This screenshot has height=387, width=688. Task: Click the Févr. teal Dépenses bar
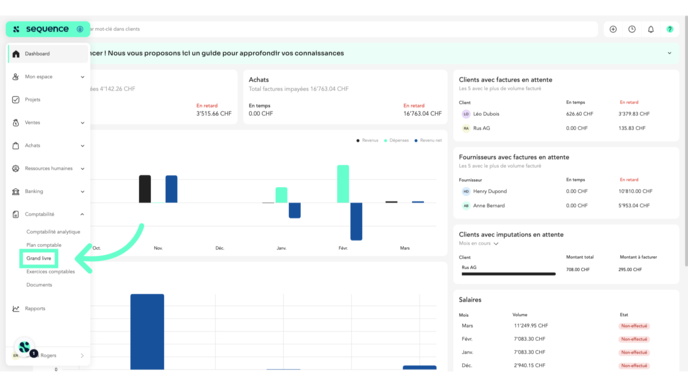343,184
